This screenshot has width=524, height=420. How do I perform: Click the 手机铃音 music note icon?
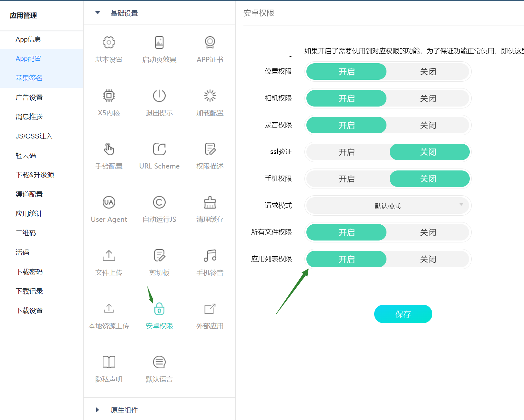(x=210, y=256)
